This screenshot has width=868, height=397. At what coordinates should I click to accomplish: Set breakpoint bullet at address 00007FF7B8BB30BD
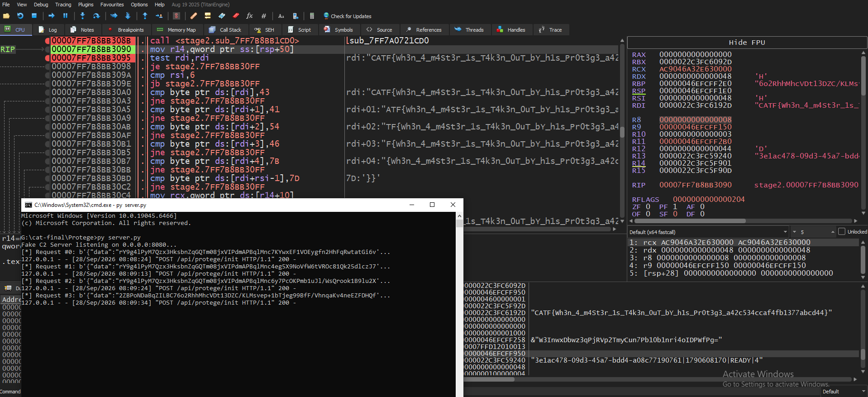pyautogui.click(x=48, y=178)
